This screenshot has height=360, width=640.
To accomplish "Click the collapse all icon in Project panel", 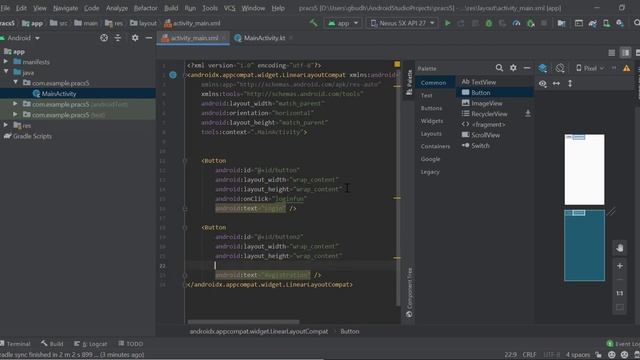I will pyautogui.click(x=118, y=38).
